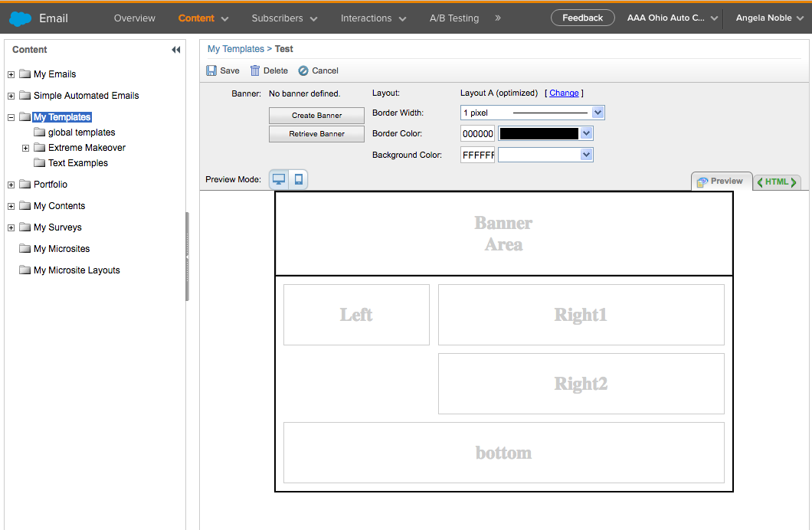812x530 pixels.
Task: Select the My Surveys folder label
Action: click(57, 227)
